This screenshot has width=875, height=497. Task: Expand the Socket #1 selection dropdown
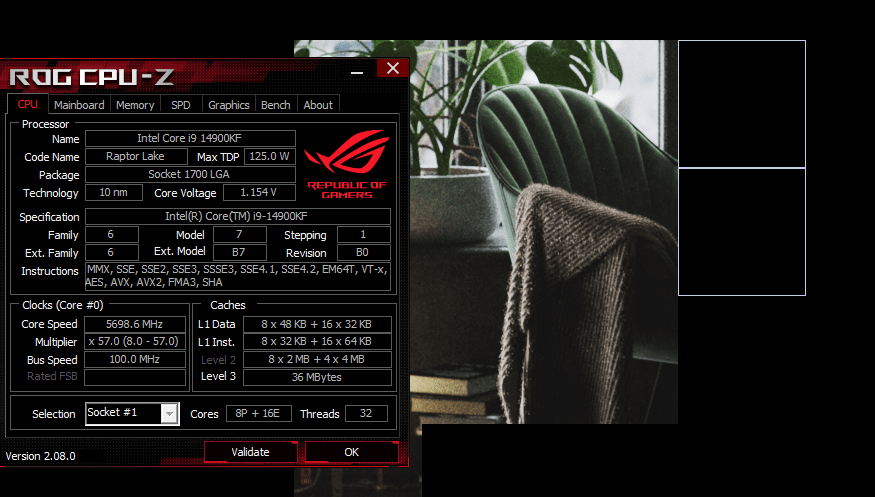pyautogui.click(x=169, y=414)
